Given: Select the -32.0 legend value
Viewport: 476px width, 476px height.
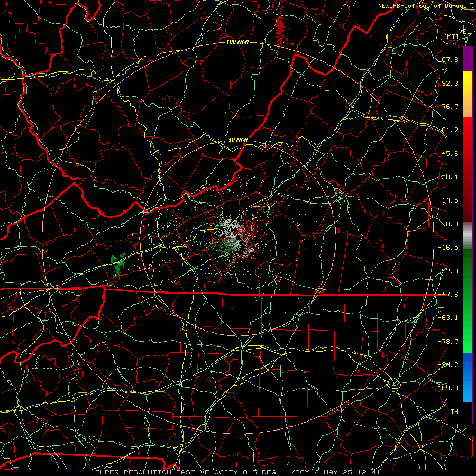Looking at the screenshot, I should pos(448,271).
